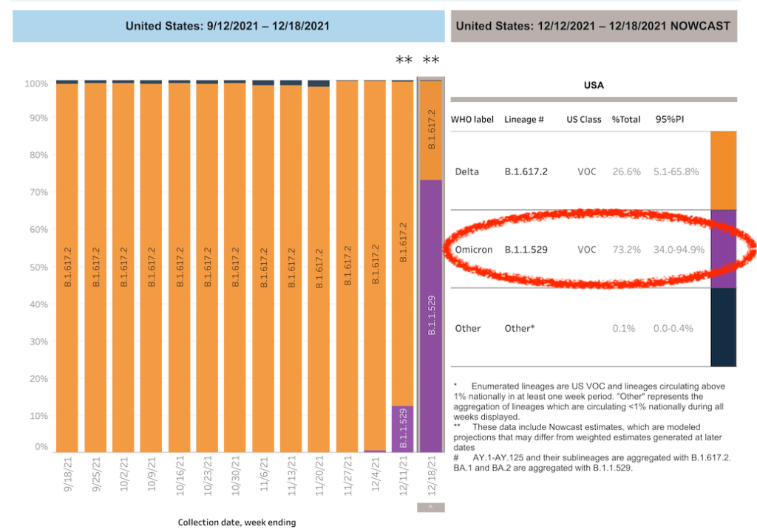The height and width of the screenshot is (532, 757).
Task: Select the '12/12/2021 – 12/18/2021 NOWCAST' header
Action: tap(593, 26)
